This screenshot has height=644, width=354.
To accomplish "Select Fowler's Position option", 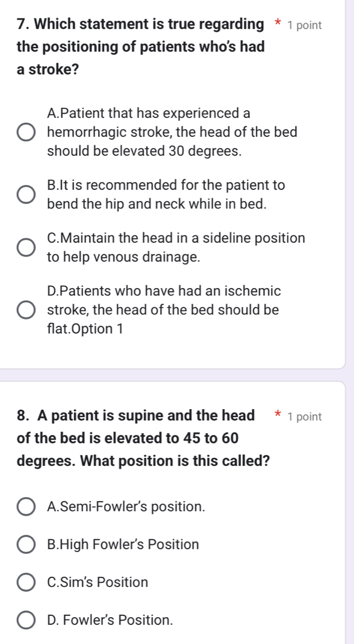I will tap(26, 620).
